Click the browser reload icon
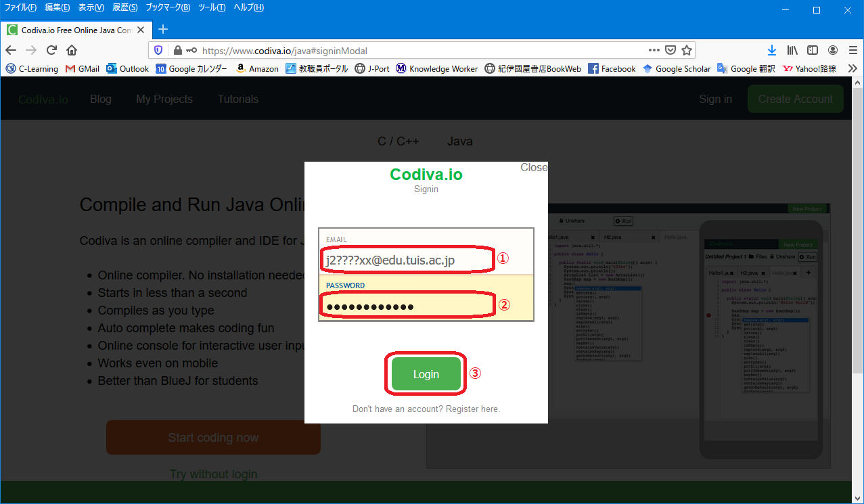Image resolution: width=864 pixels, height=504 pixels. click(x=51, y=50)
